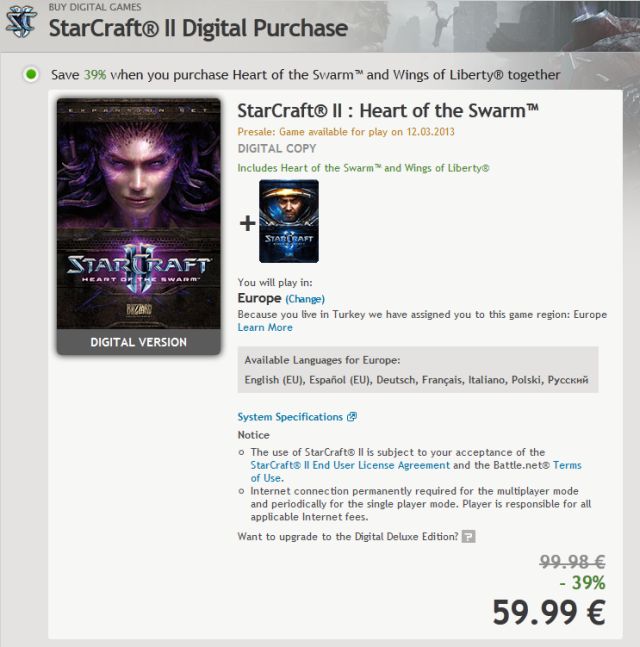
Task: Open StarCraft II End User License Agreement
Action: point(350,465)
